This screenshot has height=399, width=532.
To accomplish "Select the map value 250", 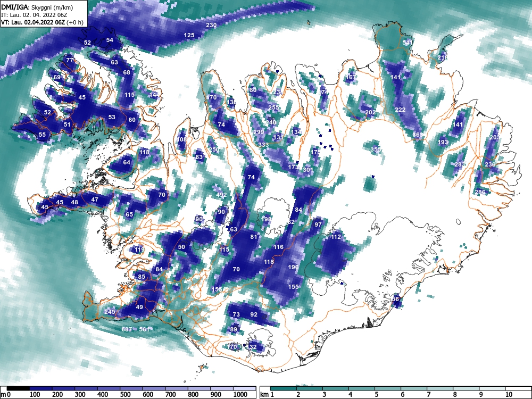I will [x=214, y=149].
